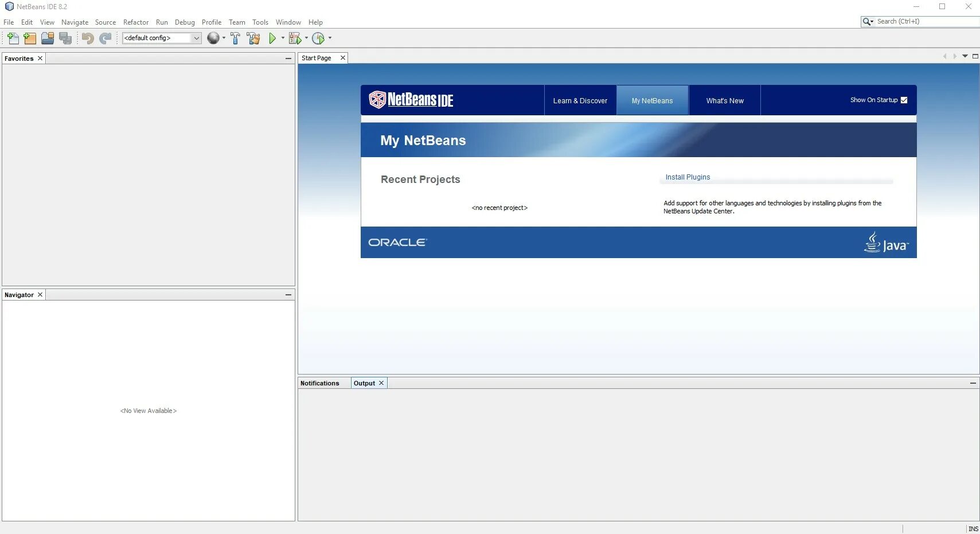The width and height of the screenshot is (980, 534).
Task: Open the Profile menu
Action: click(212, 22)
